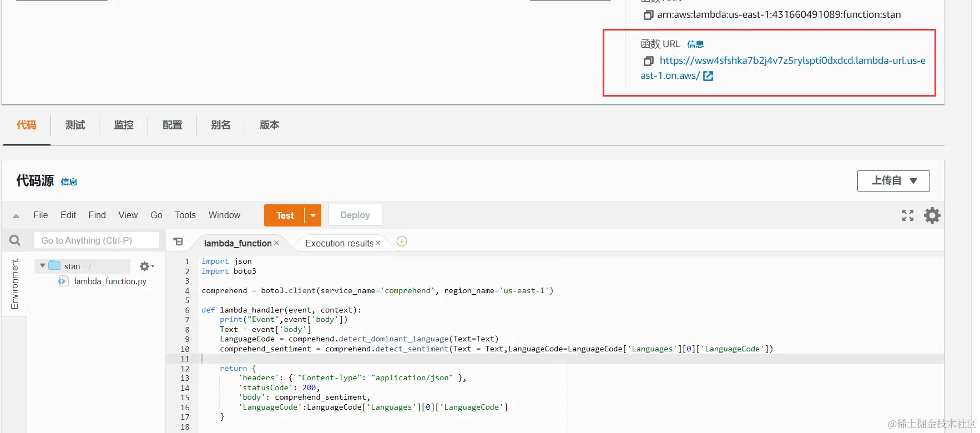Open the Window menu
980x433 pixels.
(x=224, y=215)
